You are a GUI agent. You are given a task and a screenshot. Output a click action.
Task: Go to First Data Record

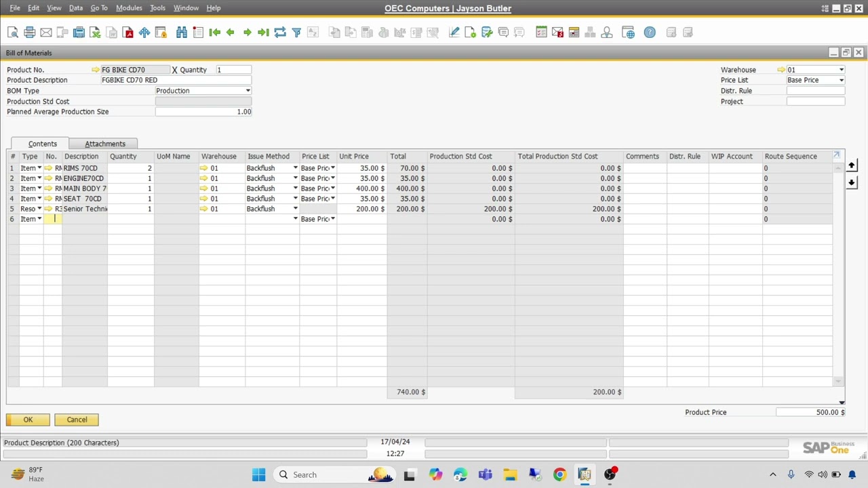(x=215, y=33)
